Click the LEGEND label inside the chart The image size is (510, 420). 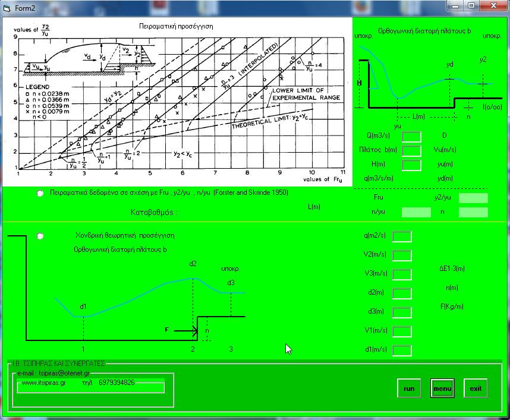point(37,87)
